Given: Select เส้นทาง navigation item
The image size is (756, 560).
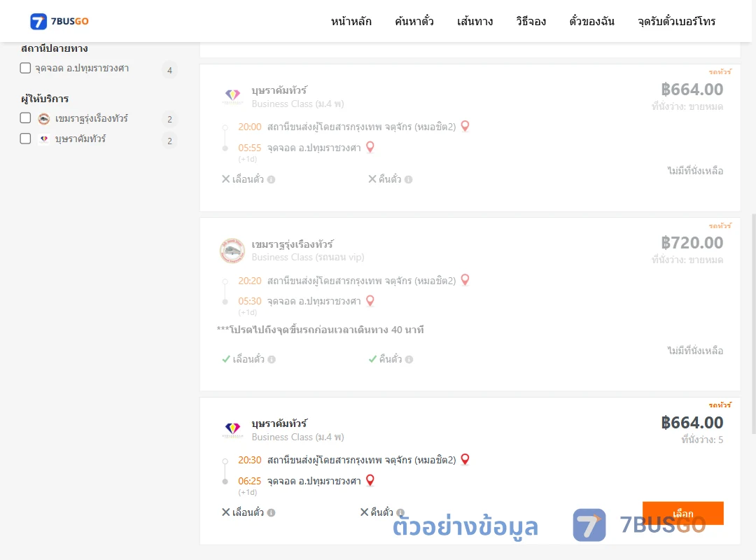Looking at the screenshot, I should point(475,21).
